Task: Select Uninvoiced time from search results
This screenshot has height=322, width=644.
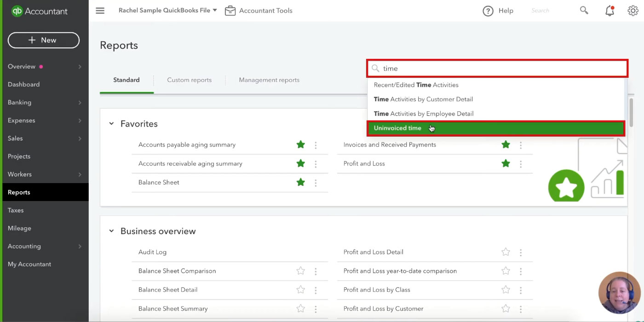Action: coord(496,128)
